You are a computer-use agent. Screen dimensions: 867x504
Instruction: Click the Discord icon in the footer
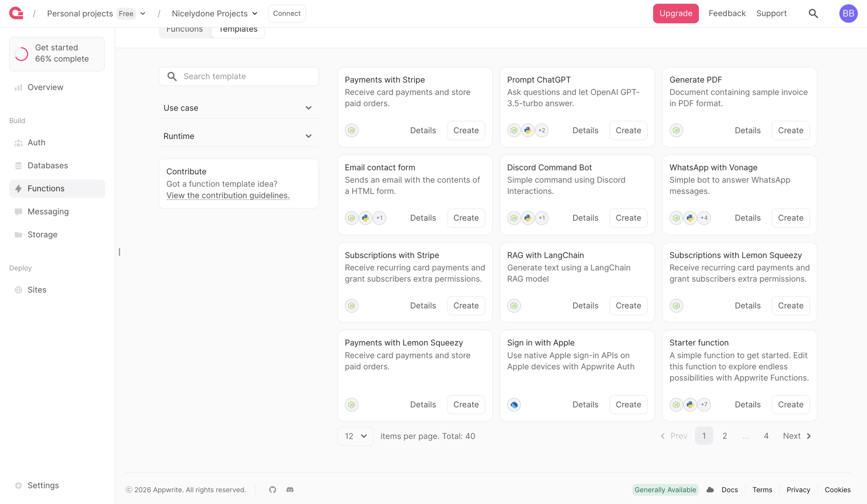click(x=290, y=490)
